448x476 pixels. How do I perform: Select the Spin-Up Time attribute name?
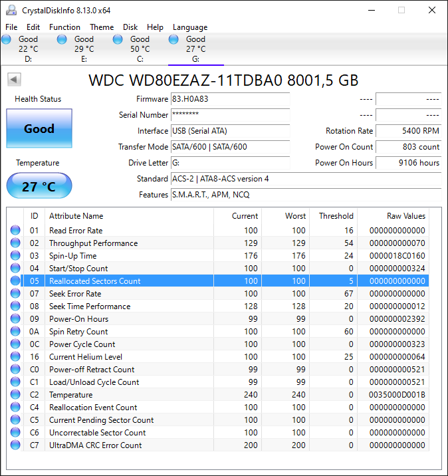73,256
